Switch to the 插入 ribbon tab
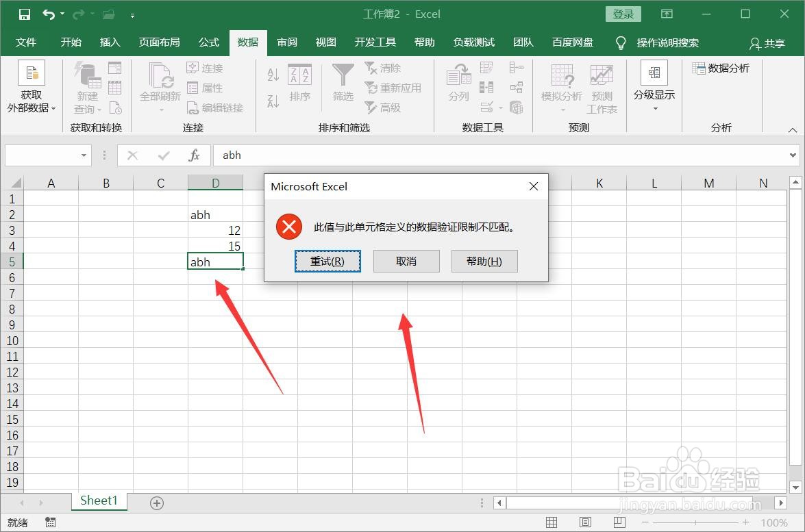 click(x=110, y=42)
